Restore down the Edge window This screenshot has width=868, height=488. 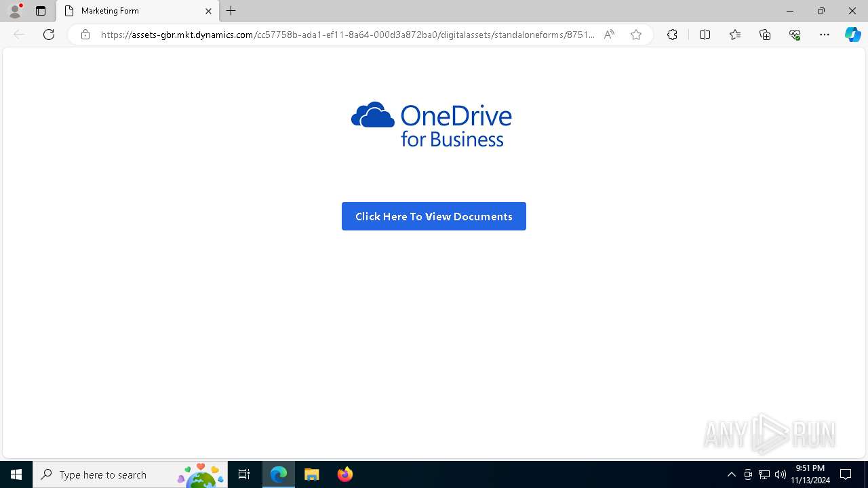tap(821, 11)
